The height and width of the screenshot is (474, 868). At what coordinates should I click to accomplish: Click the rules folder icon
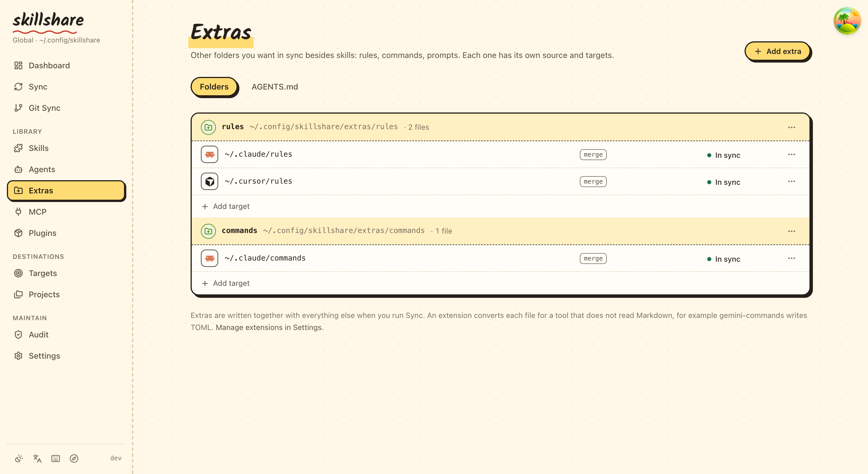pyautogui.click(x=208, y=127)
